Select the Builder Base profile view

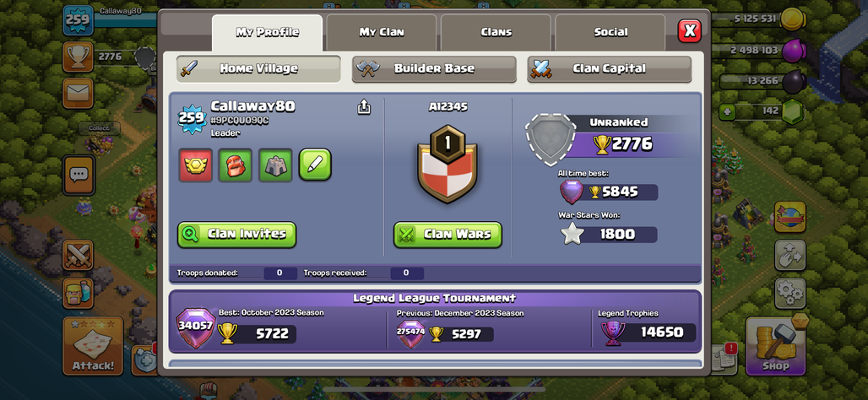pyautogui.click(x=434, y=69)
